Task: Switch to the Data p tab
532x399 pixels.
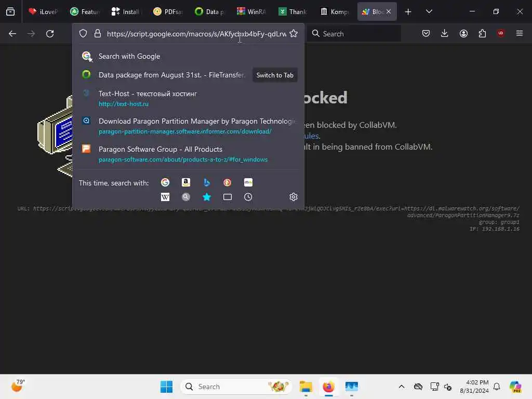Action: 210,11
